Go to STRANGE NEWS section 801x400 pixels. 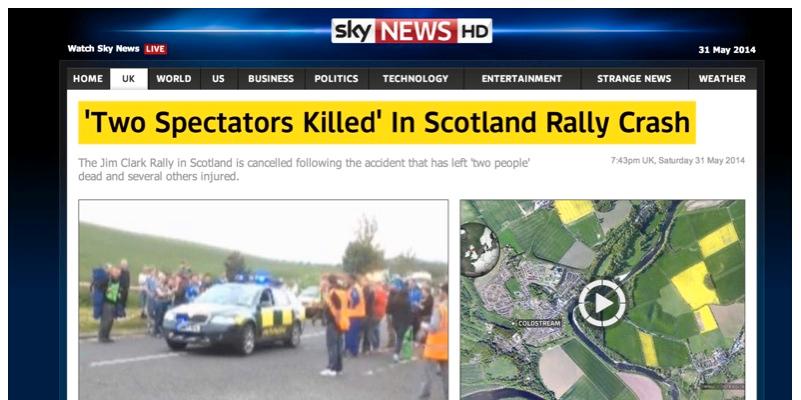(x=634, y=79)
